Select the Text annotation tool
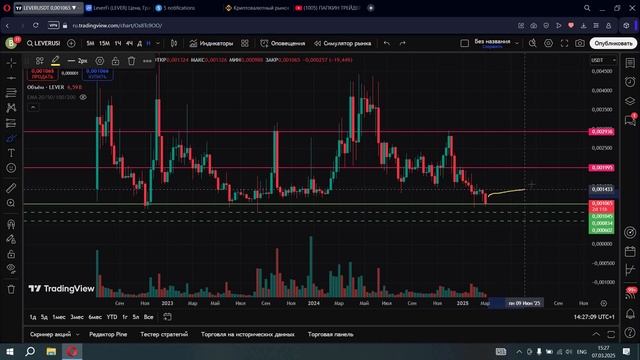The height and width of the screenshot is (360, 640). [11, 153]
